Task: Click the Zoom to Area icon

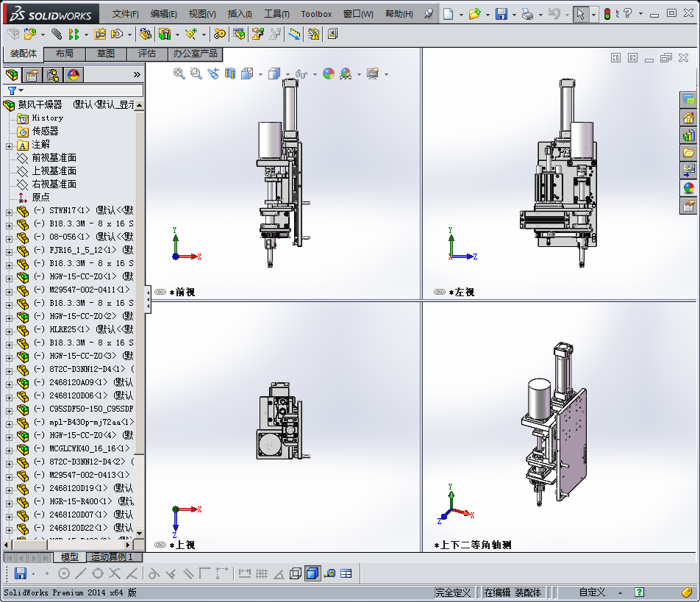Action: click(196, 74)
